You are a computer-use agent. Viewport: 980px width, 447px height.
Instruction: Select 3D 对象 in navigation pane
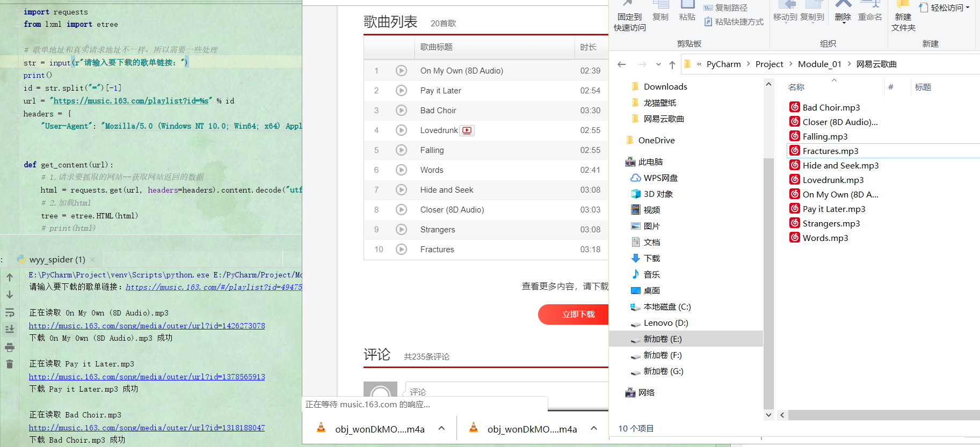658,194
